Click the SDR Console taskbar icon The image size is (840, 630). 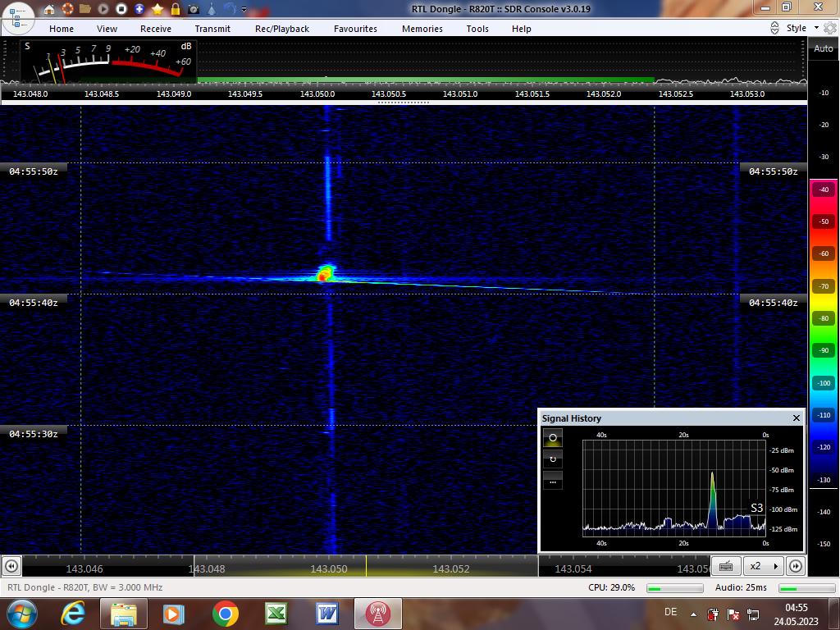pyautogui.click(x=377, y=614)
